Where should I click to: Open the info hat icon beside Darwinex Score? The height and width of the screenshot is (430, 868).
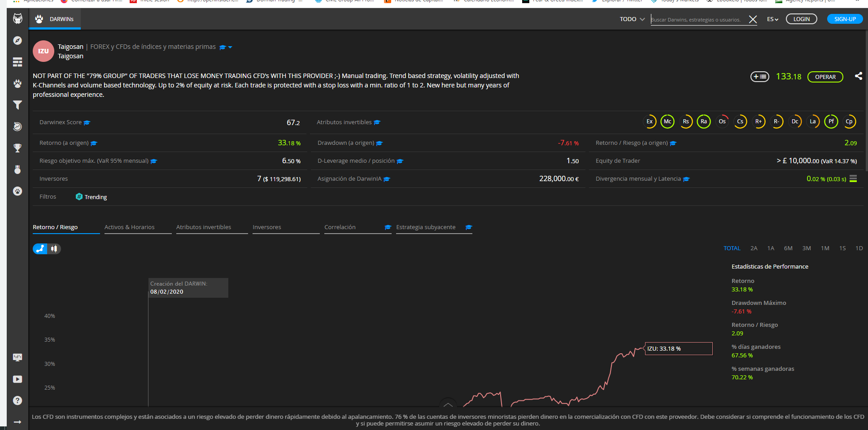point(87,122)
